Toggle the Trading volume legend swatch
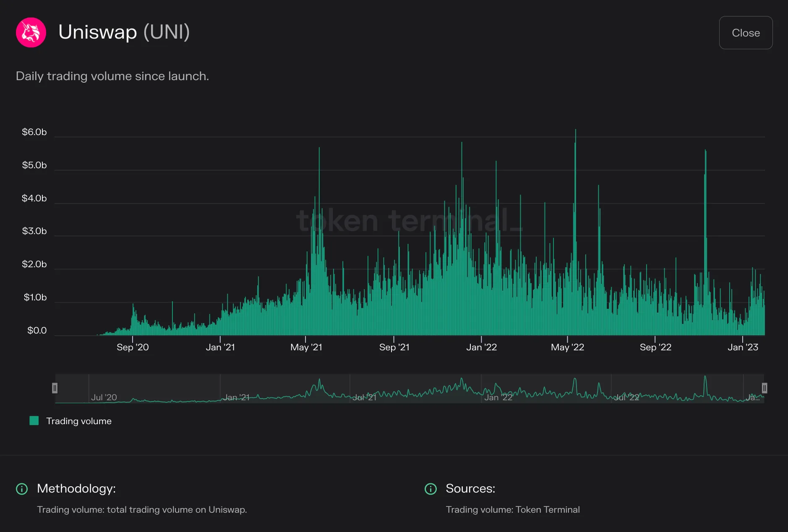This screenshot has width=788, height=532. [34, 421]
